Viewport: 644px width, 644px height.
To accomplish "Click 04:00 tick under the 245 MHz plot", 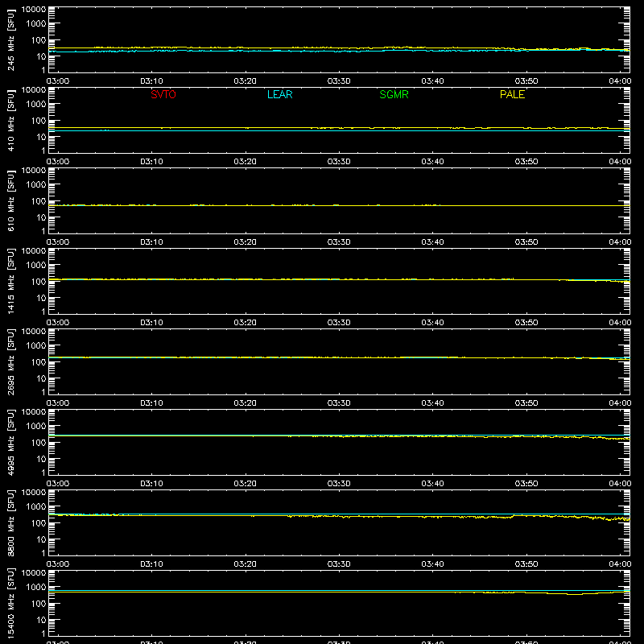I will [620, 81].
